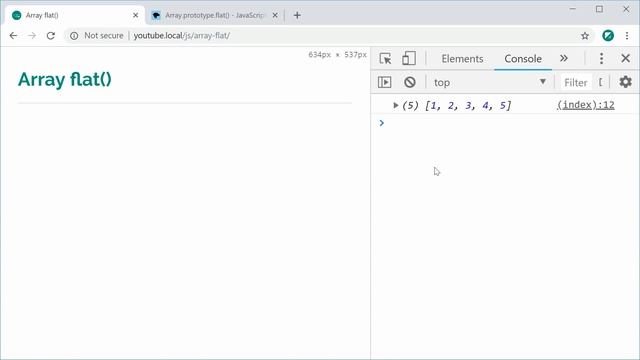Click the address bar URL
The height and width of the screenshot is (360, 640).
click(x=182, y=36)
